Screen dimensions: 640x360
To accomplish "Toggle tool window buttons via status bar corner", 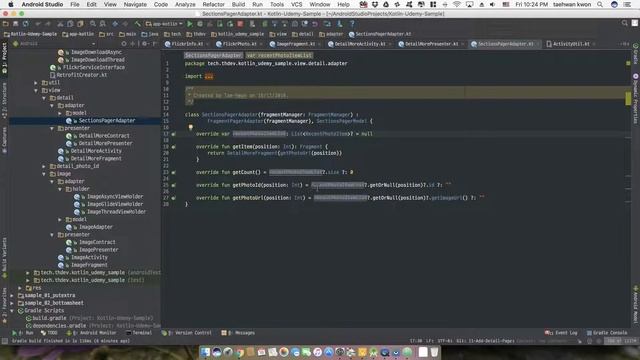I will pyautogui.click(x=4, y=341).
